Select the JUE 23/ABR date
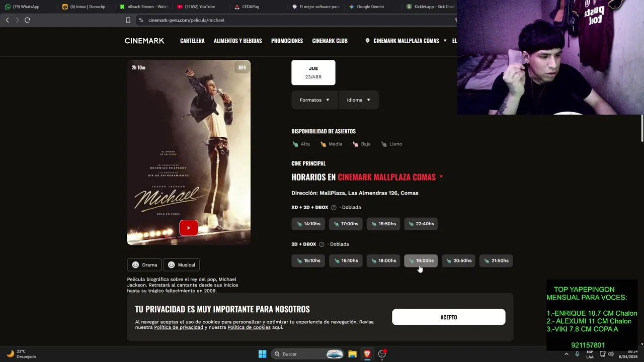Screen dimensions: 644x362 [x=313, y=73]
